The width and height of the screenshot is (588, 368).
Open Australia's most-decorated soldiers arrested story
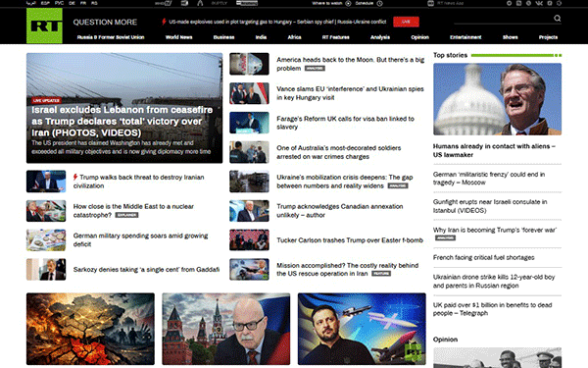[339, 152]
